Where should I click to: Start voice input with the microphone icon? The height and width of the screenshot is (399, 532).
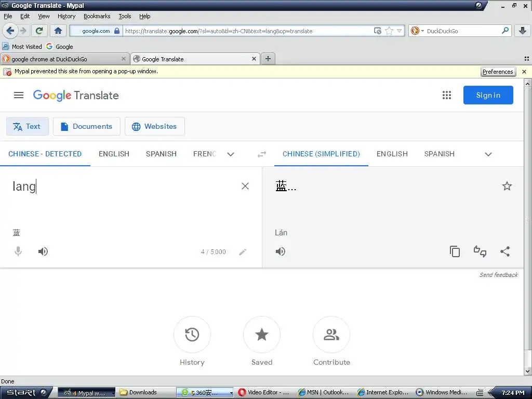pos(18,251)
